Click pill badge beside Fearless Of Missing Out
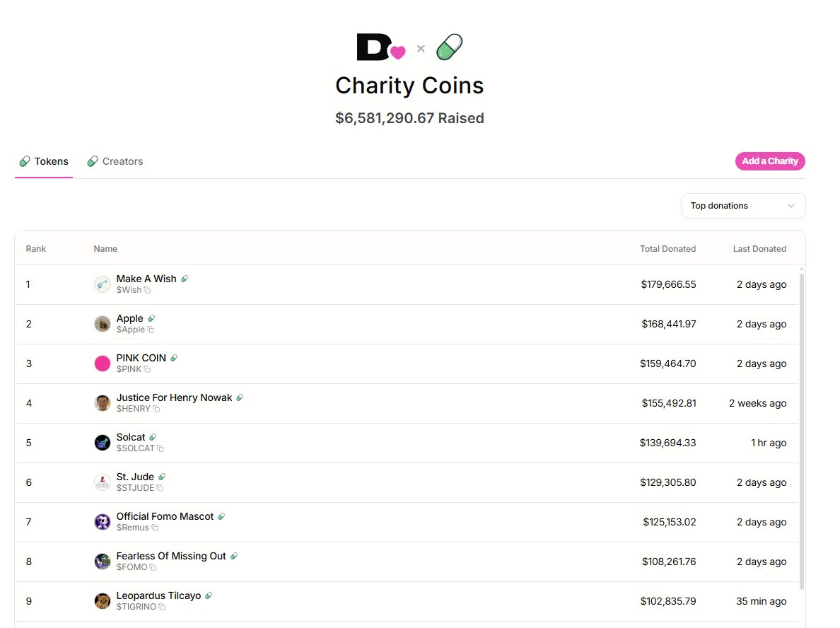 [233, 557]
